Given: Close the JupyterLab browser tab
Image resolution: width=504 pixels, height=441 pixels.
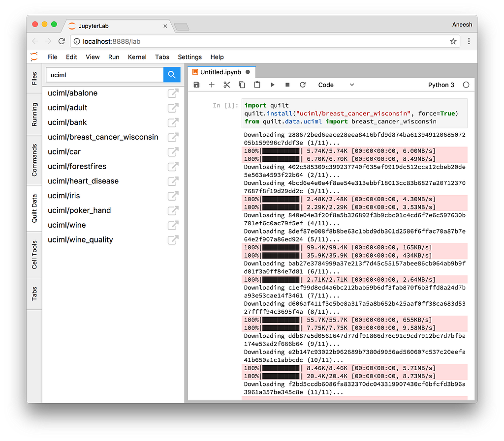Looking at the screenshot, I should coord(165,26).
